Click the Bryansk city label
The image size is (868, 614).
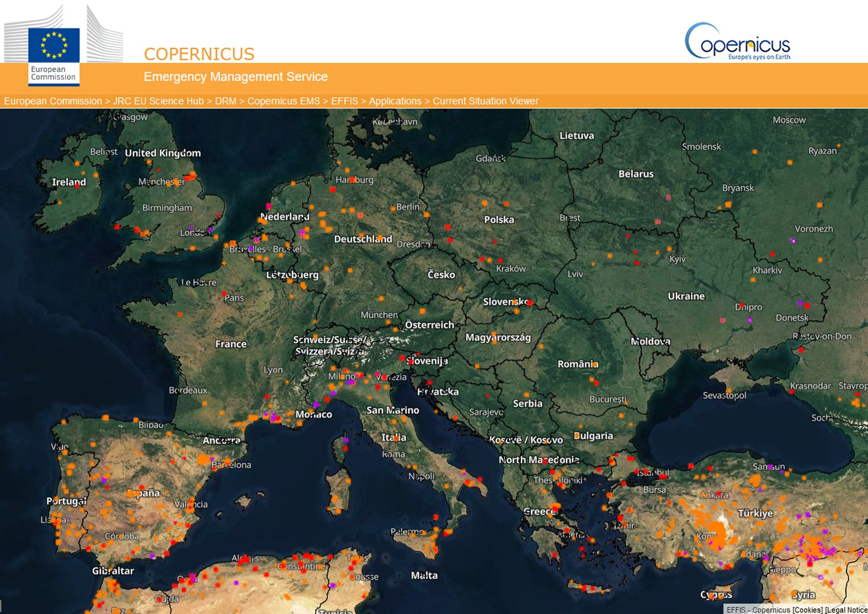pyautogui.click(x=738, y=188)
